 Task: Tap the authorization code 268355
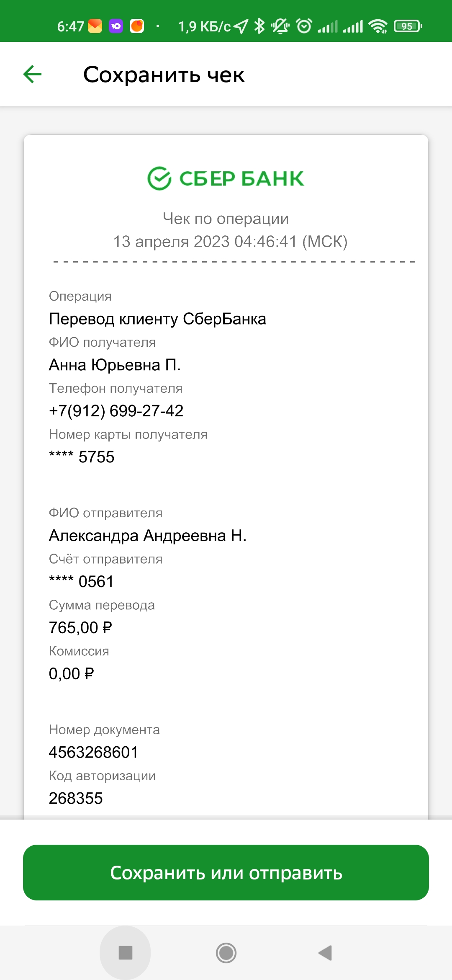[76, 798]
